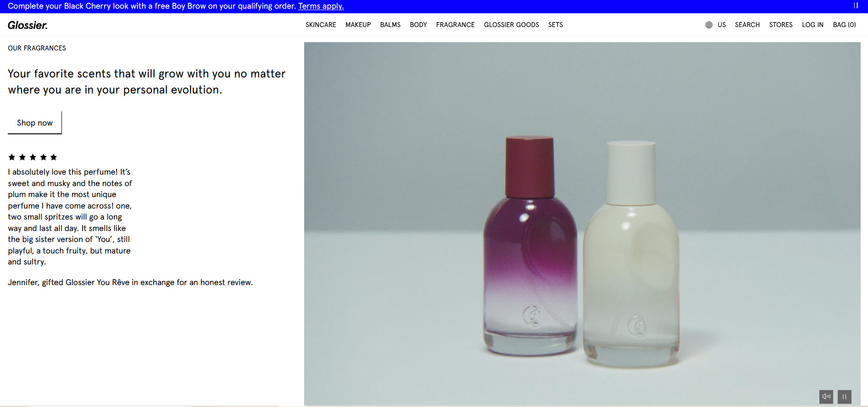Viewport: 868px width, 407px height.
Task: Open the Skincare menu
Action: click(321, 25)
